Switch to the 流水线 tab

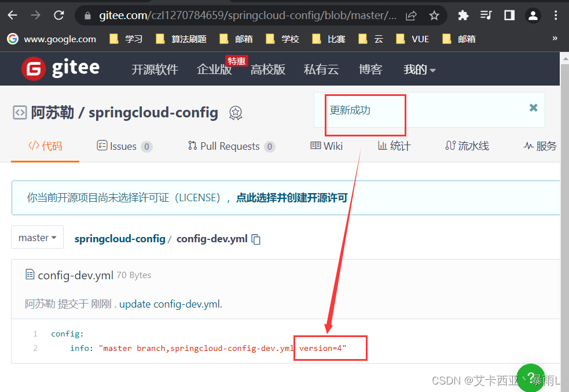click(x=467, y=146)
